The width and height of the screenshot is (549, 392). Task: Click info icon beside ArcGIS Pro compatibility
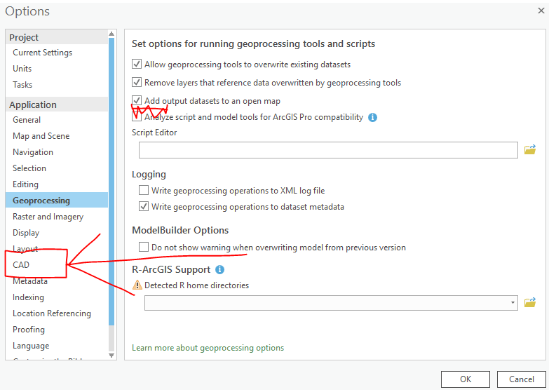point(372,117)
